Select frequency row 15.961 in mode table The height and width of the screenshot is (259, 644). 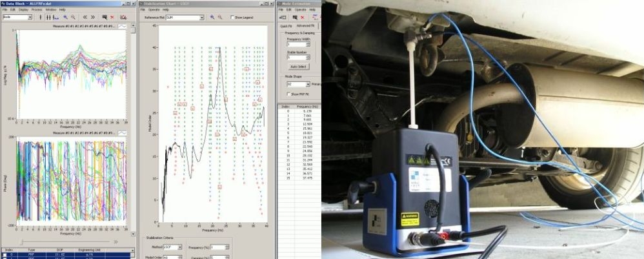tap(299, 129)
